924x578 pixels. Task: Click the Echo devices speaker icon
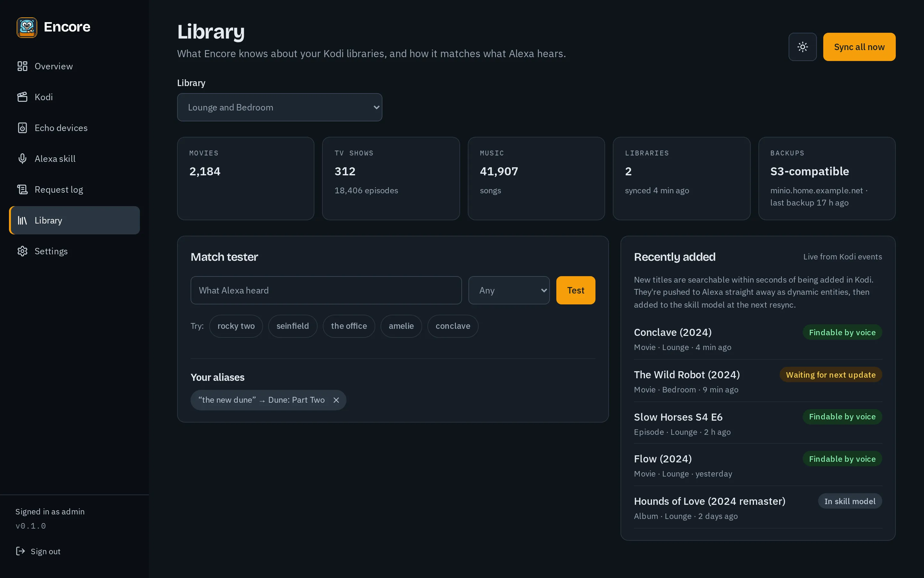coord(22,128)
